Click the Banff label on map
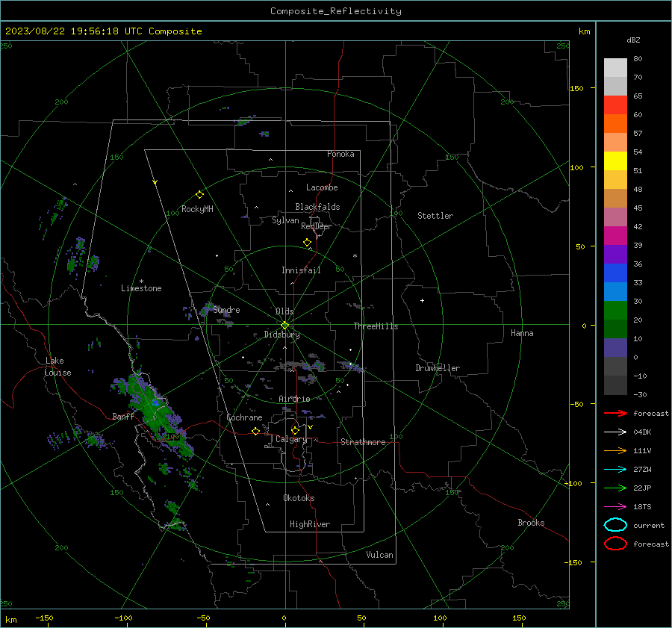 click(123, 416)
